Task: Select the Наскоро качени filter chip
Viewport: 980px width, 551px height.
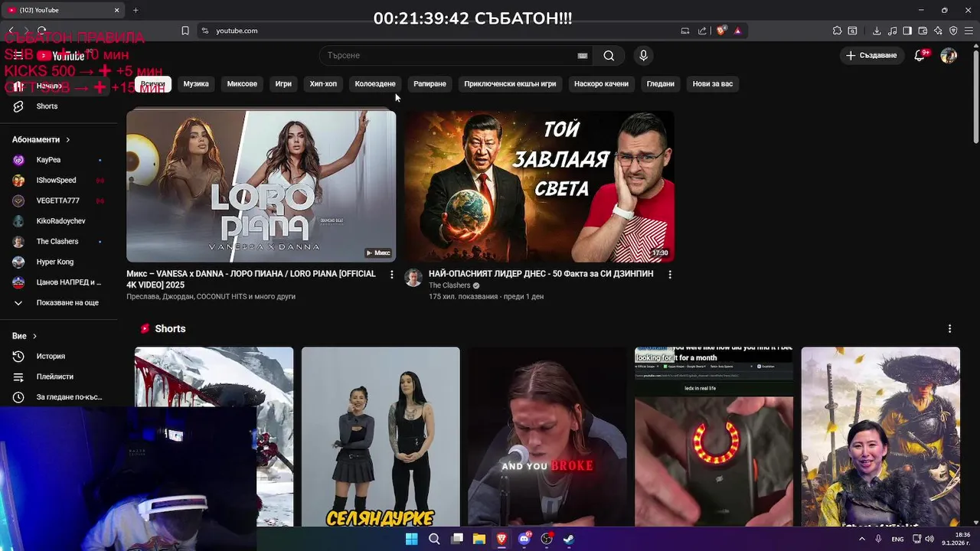Action: click(x=601, y=83)
